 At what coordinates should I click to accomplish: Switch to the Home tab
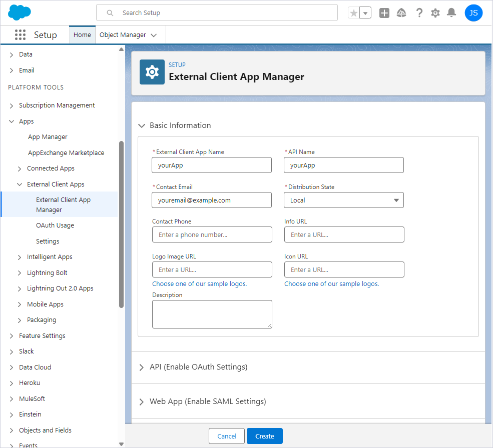pyautogui.click(x=82, y=34)
